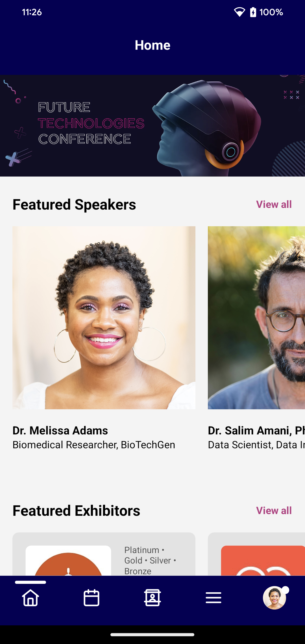This screenshot has height=644, width=305.
Task: Open Dr. Melissa Adams speaker photo
Action: (104, 317)
